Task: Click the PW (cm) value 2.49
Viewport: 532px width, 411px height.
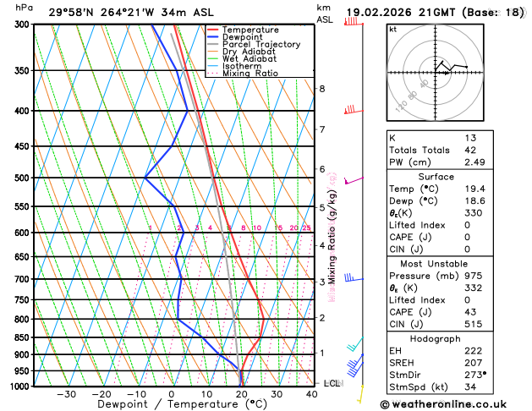Action: click(x=474, y=162)
